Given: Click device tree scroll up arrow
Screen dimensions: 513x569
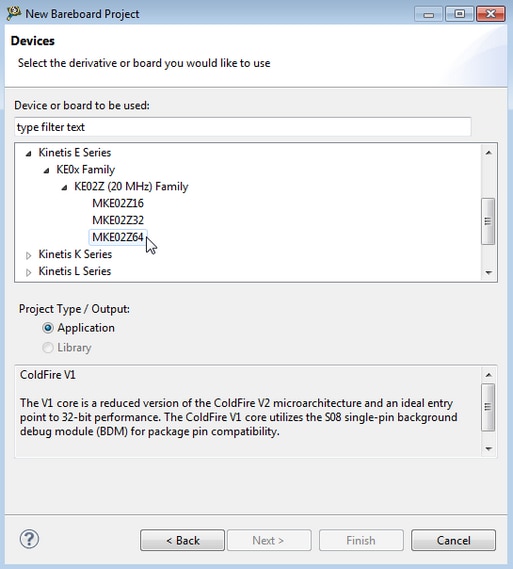Looking at the screenshot, I should 488,153.
